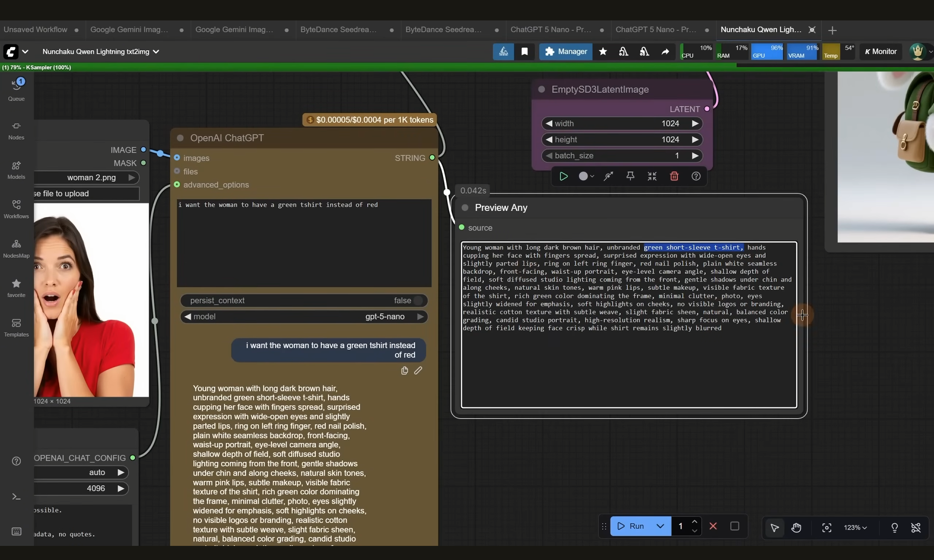Click the Run button
934x560 pixels.
click(x=631, y=526)
